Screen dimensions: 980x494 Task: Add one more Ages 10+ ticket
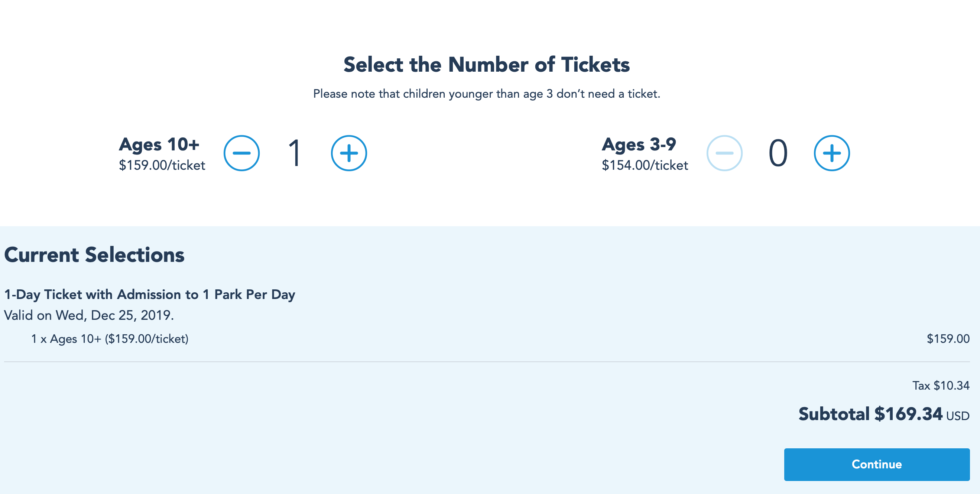pyautogui.click(x=349, y=153)
